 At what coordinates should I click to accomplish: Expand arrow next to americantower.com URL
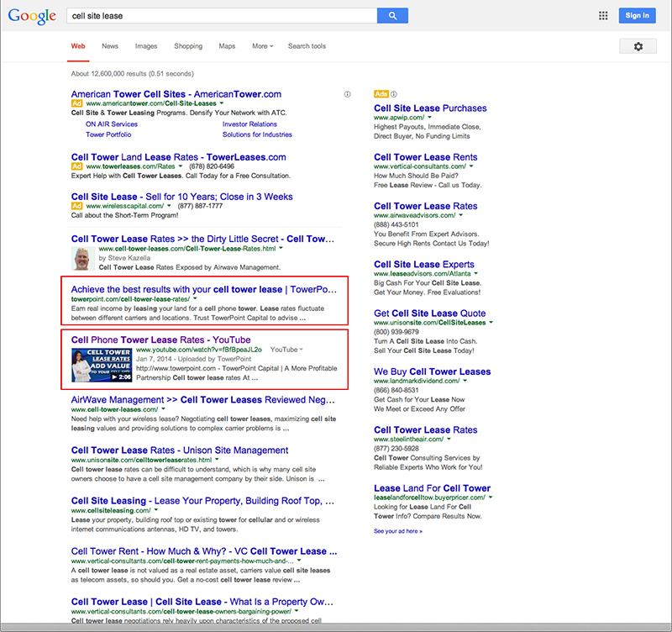[x=222, y=103]
